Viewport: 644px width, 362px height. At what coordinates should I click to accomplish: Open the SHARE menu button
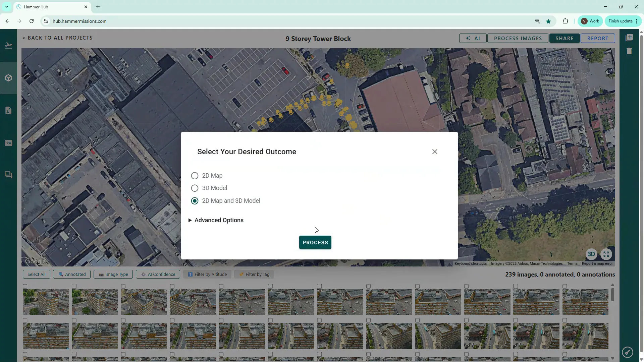pos(564,39)
